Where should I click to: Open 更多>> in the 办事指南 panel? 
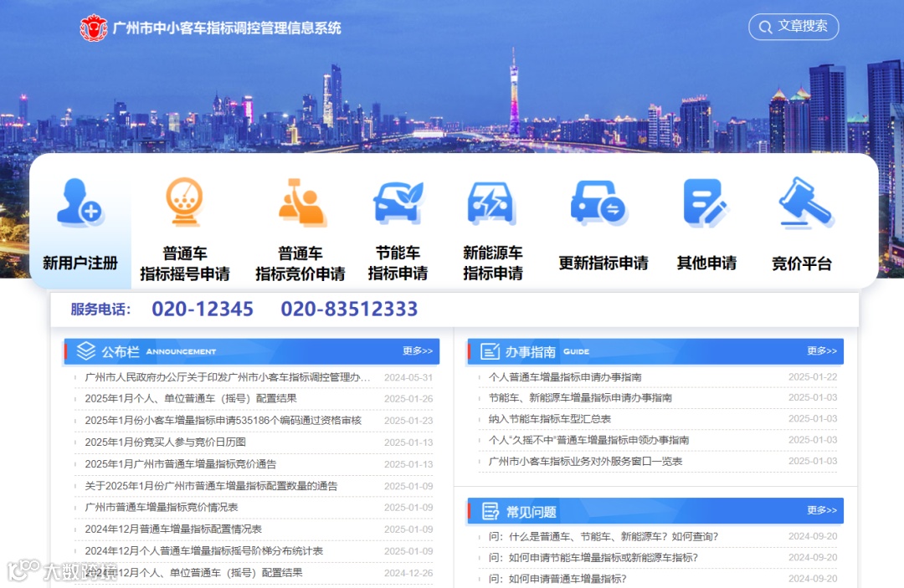click(822, 350)
